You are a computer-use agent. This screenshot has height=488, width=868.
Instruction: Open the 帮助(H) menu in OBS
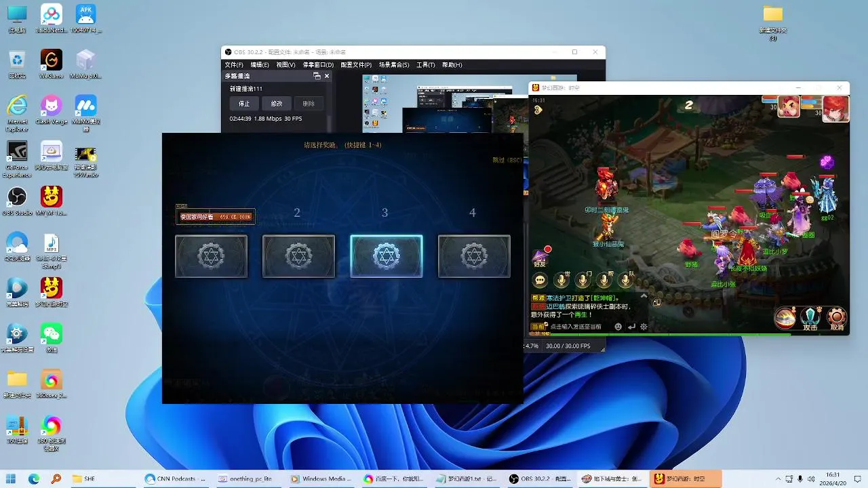point(452,65)
